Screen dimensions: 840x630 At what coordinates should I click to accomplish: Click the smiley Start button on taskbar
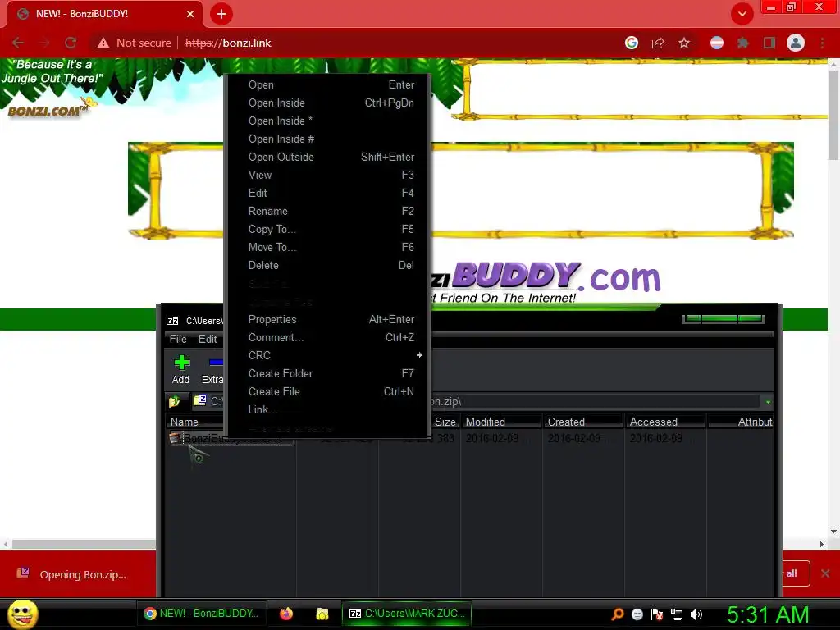coord(22,614)
